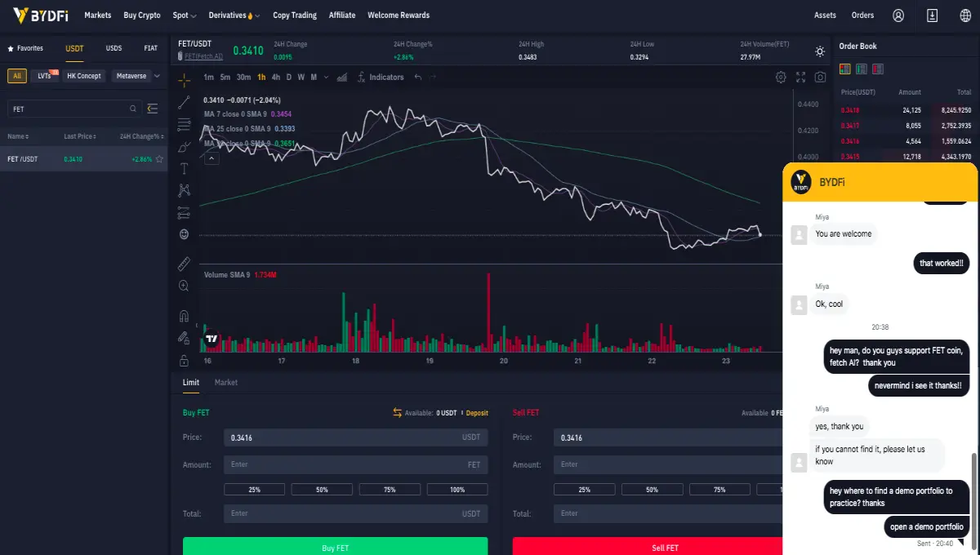Click the buy Amount input field
The height and width of the screenshot is (555, 980).
[x=356, y=464]
